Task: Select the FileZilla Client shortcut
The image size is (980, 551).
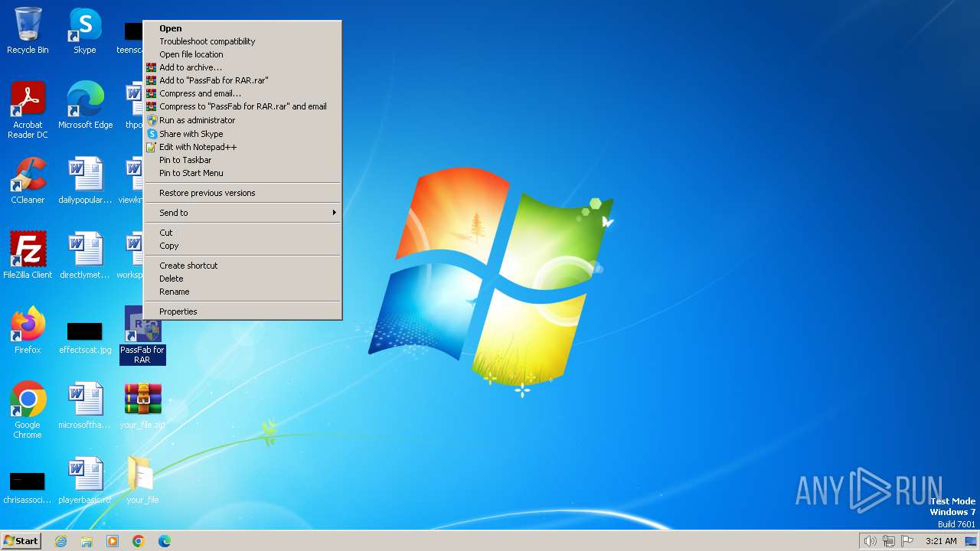Action: [28, 256]
